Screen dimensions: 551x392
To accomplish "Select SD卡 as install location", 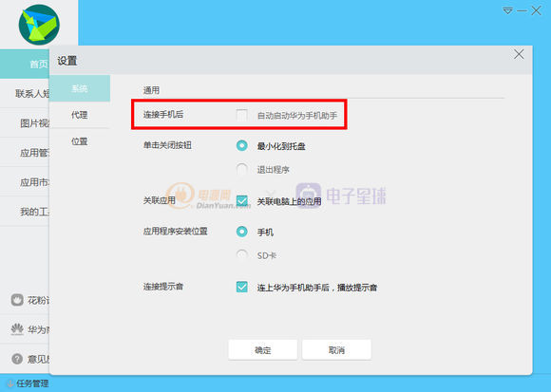I will 241,255.
